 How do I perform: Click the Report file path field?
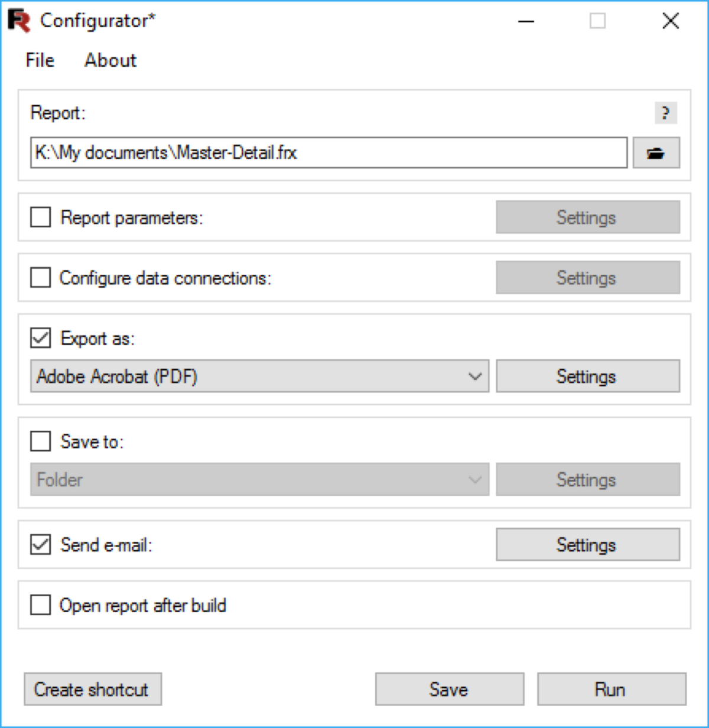click(x=329, y=153)
